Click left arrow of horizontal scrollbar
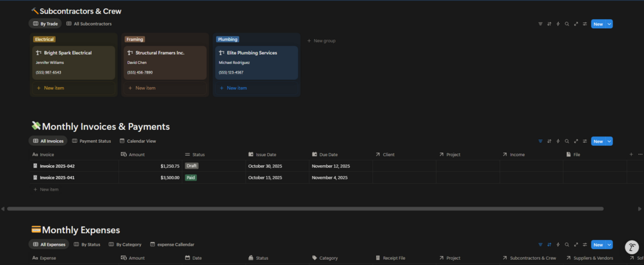 pos(3,209)
